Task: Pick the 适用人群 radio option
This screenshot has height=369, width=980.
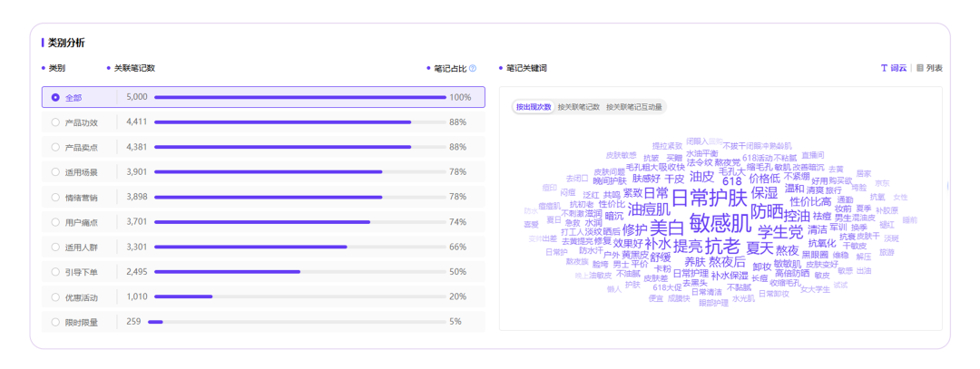Action: coord(55,247)
